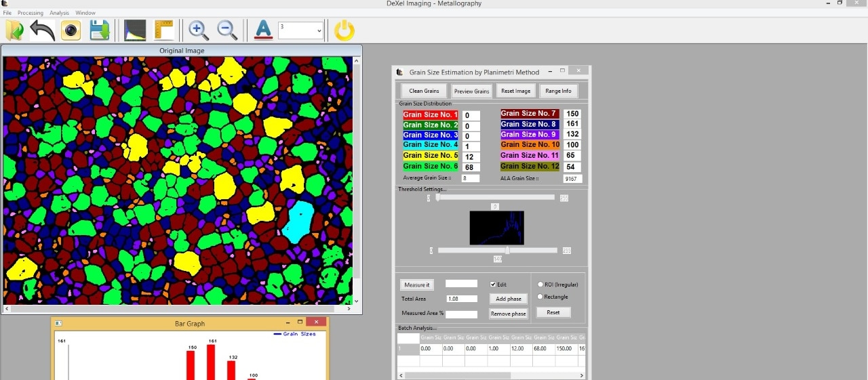Click the Measure it button

click(x=416, y=284)
